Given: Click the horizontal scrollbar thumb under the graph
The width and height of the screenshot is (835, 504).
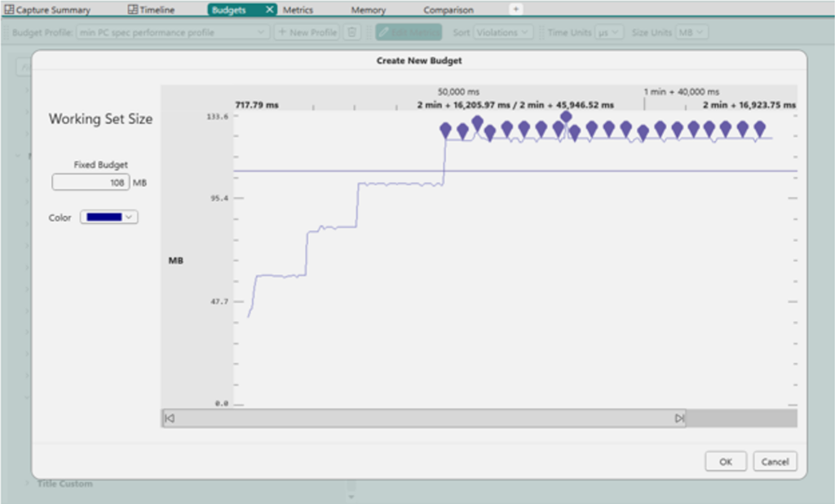Looking at the screenshot, I should coord(424,418).
